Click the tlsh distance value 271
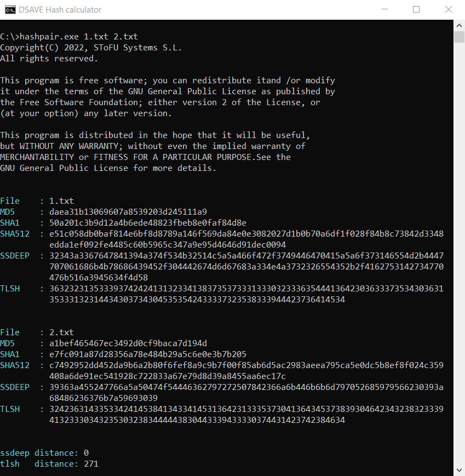Screen dimensions: 465x476 [x=91, y=464]
